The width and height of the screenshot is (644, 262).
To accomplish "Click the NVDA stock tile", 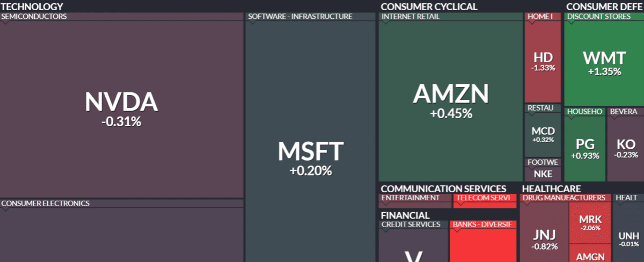I will [121, 108].
